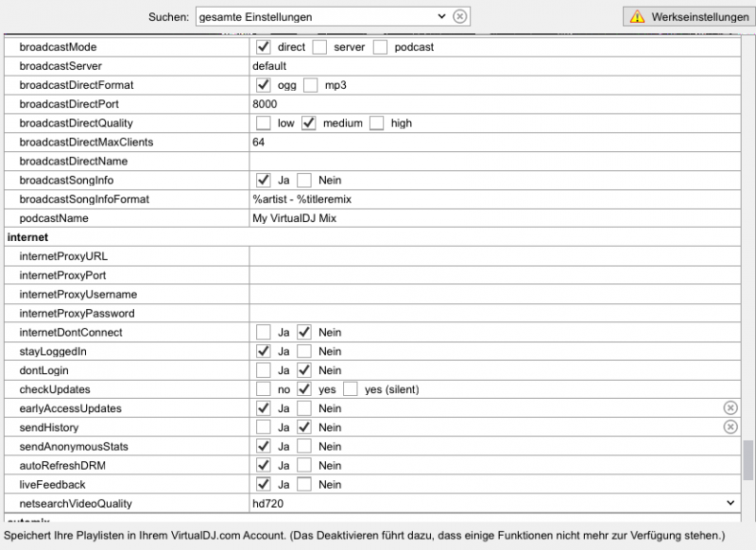The width and height of the screenshot is (756, 550).
Task: Select the broadcastServer setting row label
Action: point(60,66)
